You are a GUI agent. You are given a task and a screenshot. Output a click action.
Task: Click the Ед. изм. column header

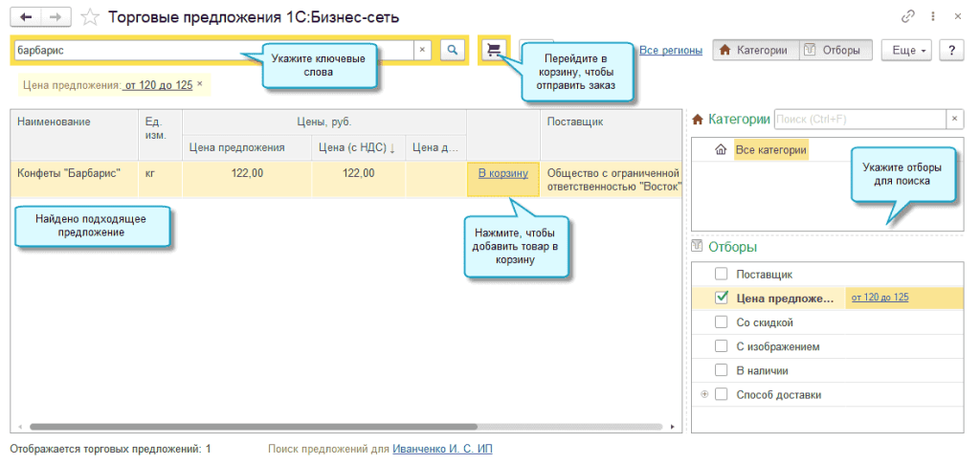160,134
